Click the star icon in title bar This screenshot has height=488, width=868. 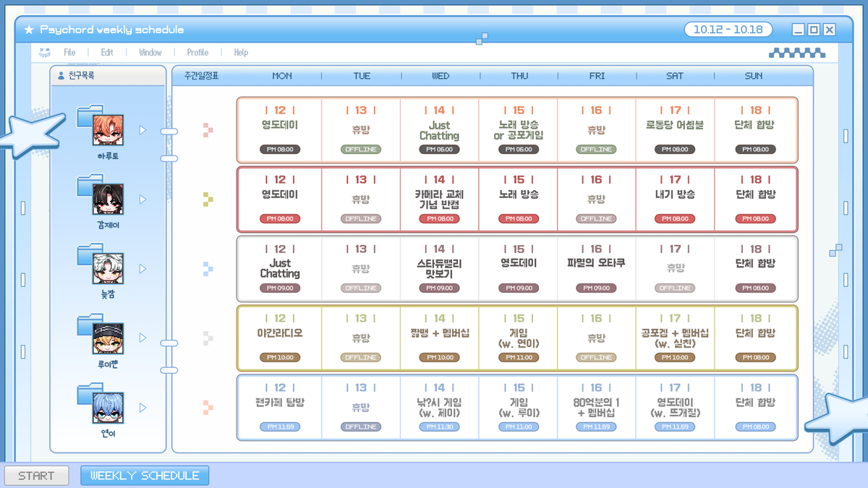point(29,30)
